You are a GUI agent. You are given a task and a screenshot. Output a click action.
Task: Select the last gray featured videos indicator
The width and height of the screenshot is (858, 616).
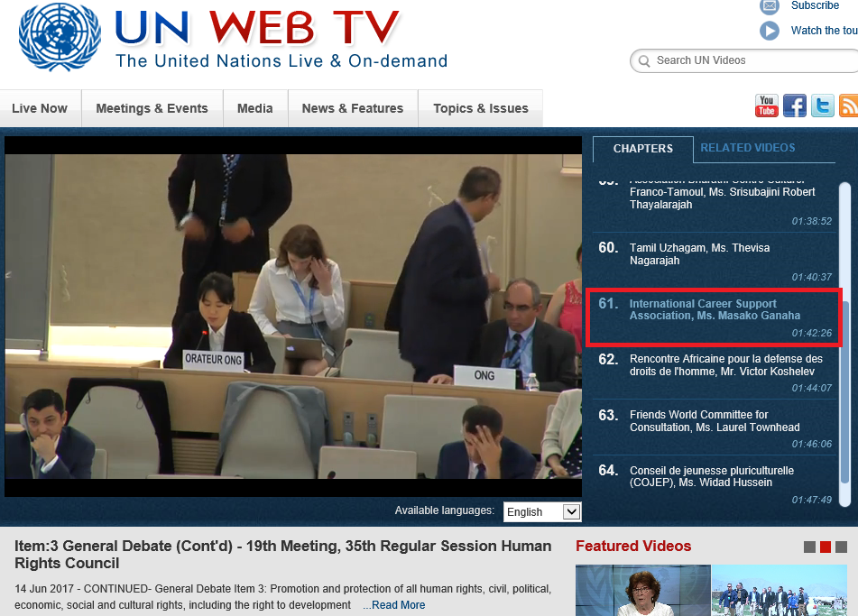841,547
